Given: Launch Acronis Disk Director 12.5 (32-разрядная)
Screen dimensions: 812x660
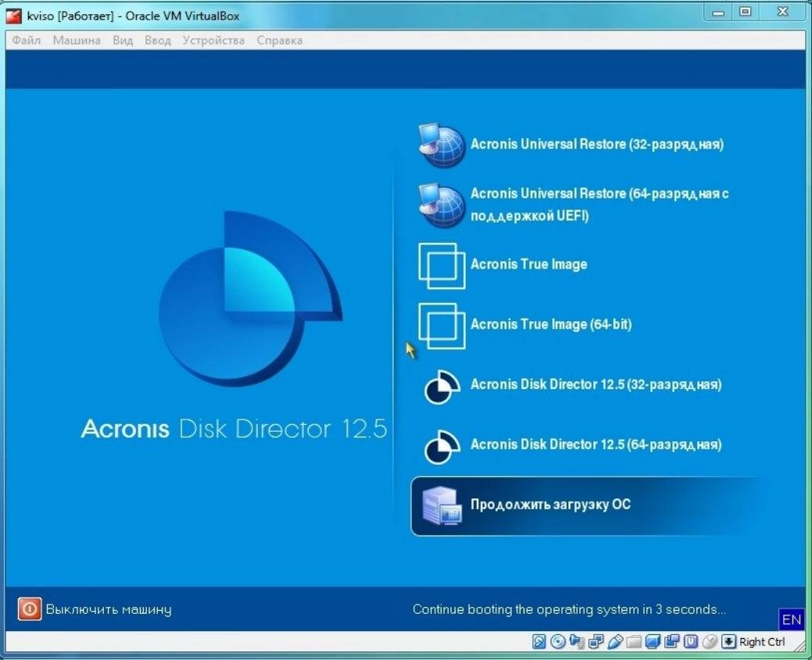Looking at the screenshot, I should pos(596,384).
